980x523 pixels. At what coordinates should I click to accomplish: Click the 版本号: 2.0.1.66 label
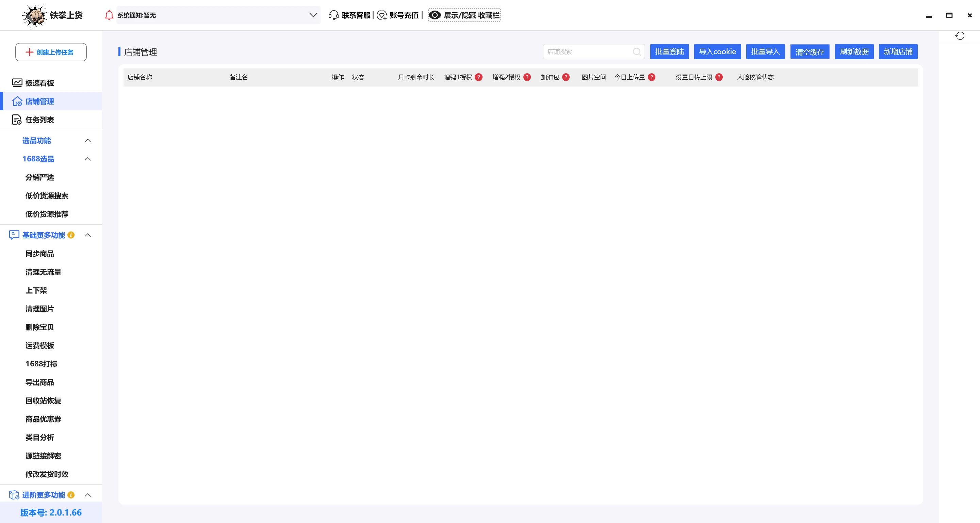point(51,512)
